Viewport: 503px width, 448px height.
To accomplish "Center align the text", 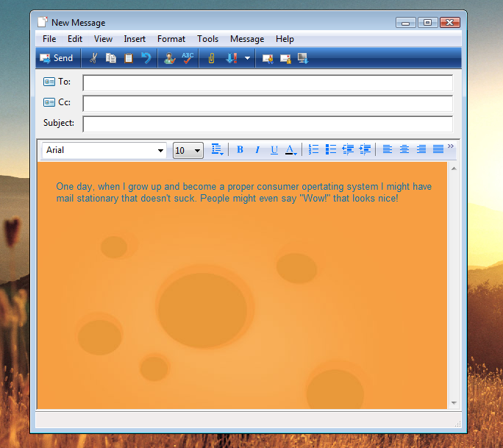I will coord(404,149).
